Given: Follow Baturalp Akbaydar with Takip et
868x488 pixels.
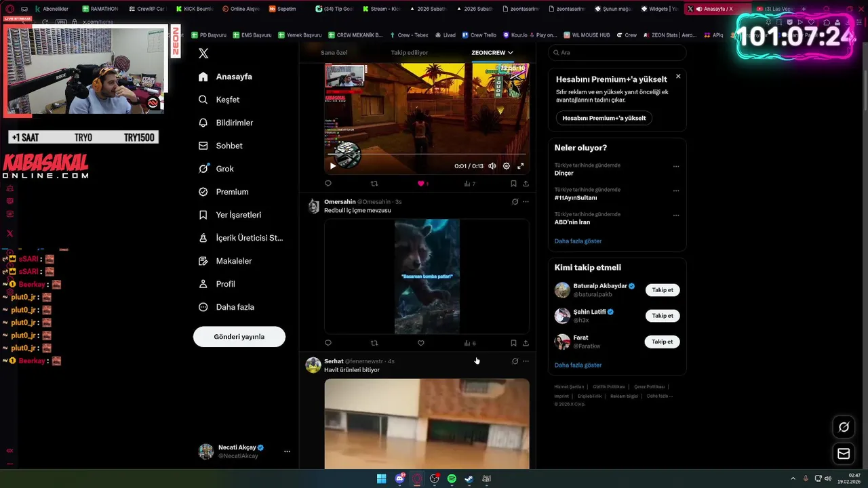Looking at the screenshot, I should pyautogui.click(x=663, y=290).
